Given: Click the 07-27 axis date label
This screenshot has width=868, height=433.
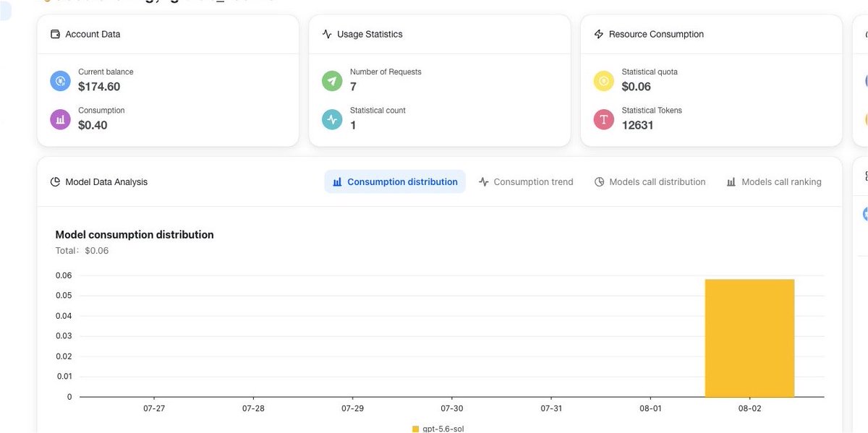Looking at the screenshot, I should [x=154, y=408].
